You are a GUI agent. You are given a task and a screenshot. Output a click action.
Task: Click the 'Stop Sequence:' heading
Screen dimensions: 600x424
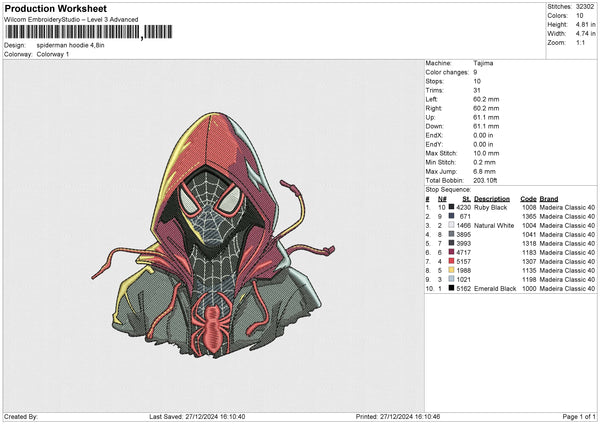click(448, 190)
